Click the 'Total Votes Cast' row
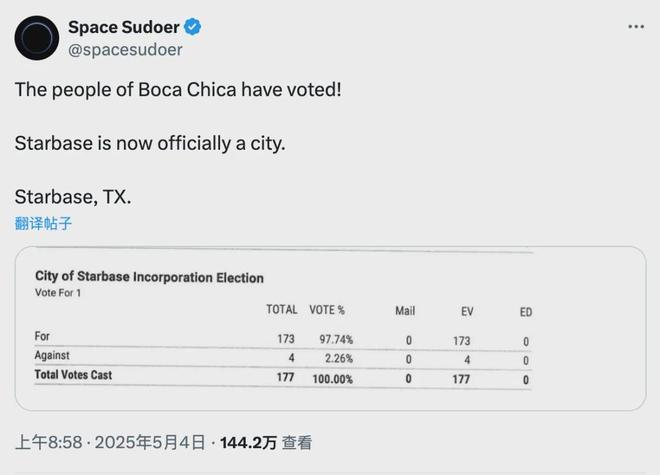Image resolution: width=660 pixels, height=475 pixels. tap(283, 377)
